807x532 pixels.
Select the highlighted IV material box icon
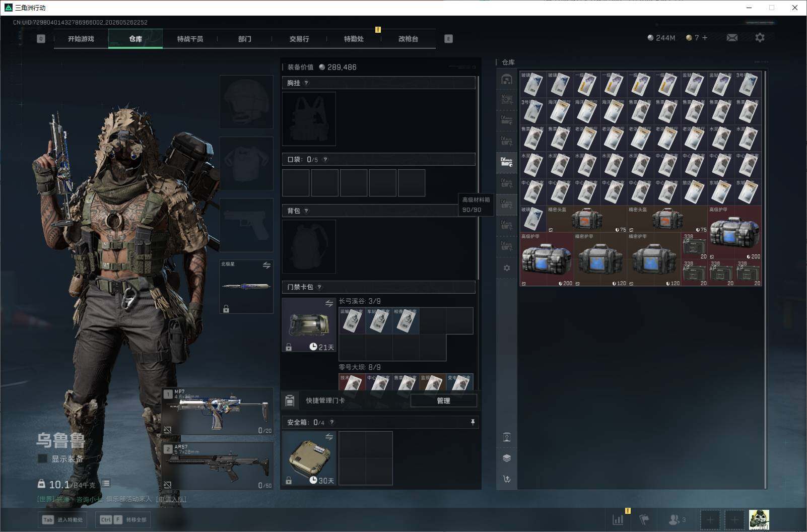point(507,162)
